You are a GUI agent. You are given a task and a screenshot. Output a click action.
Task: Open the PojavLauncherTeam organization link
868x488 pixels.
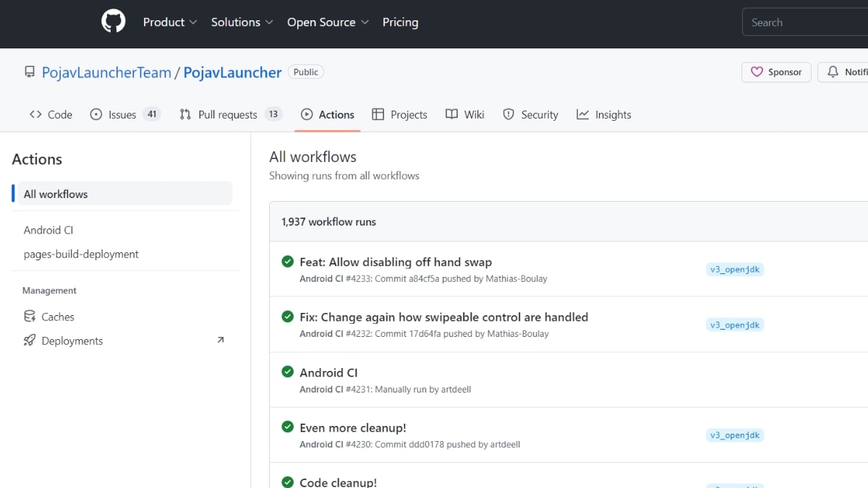tap(106, 72)
